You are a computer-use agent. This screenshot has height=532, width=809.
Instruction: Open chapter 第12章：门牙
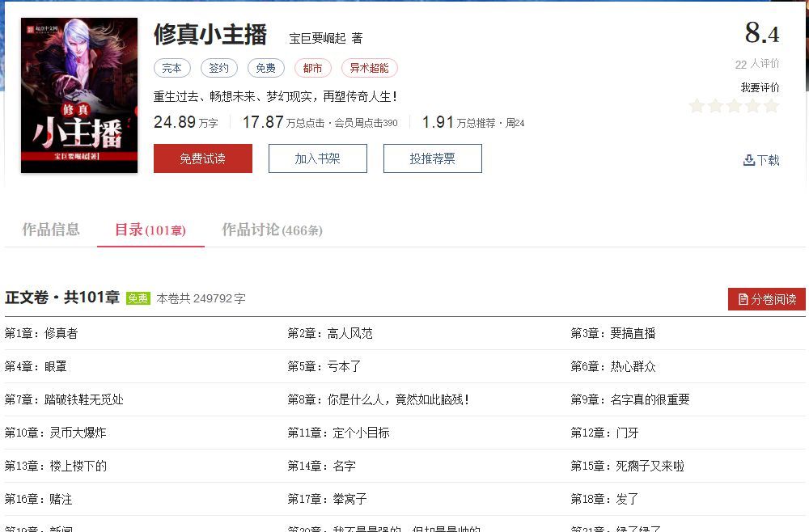604,433
